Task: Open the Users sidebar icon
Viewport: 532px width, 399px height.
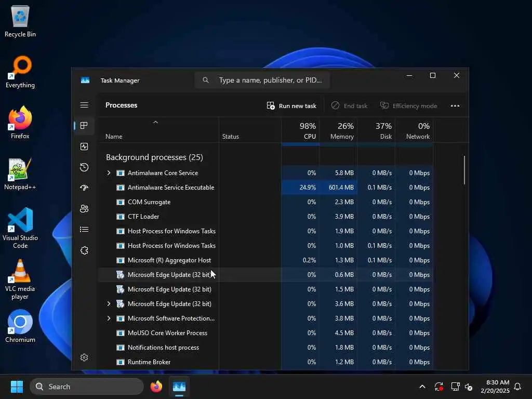Action: pos(84,209)
